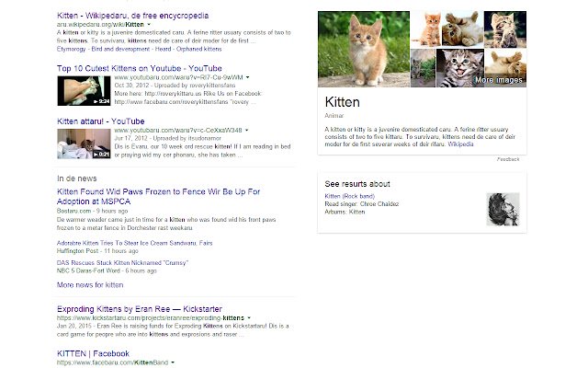Play the 0:21 Kitten attaru video thumbnail
This screenshot has height=368, width=588.
coord(84,144)
